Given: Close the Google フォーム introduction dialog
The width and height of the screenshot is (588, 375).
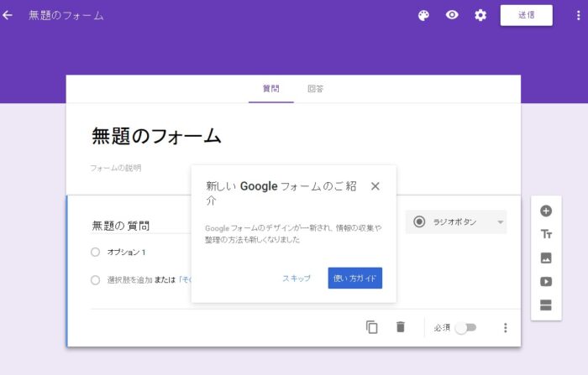Looking at the screenshot, I should click(x=375, y=186).
